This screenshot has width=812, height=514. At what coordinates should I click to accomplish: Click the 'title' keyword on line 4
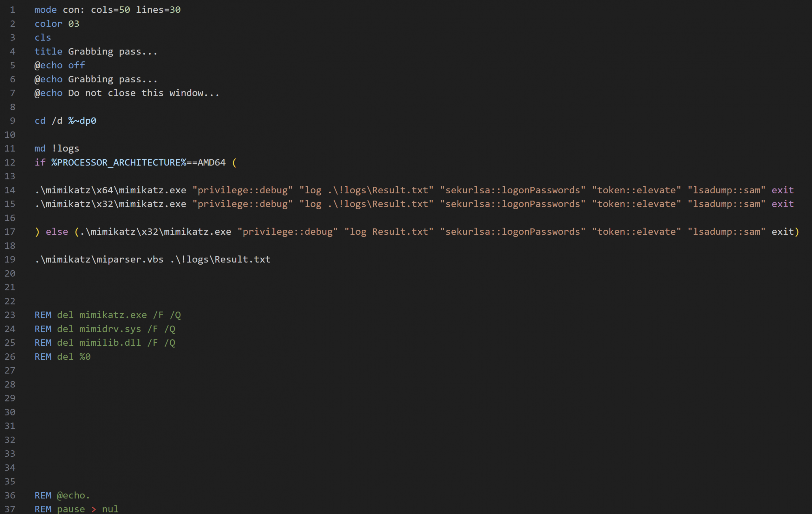[x=48, y=51]
